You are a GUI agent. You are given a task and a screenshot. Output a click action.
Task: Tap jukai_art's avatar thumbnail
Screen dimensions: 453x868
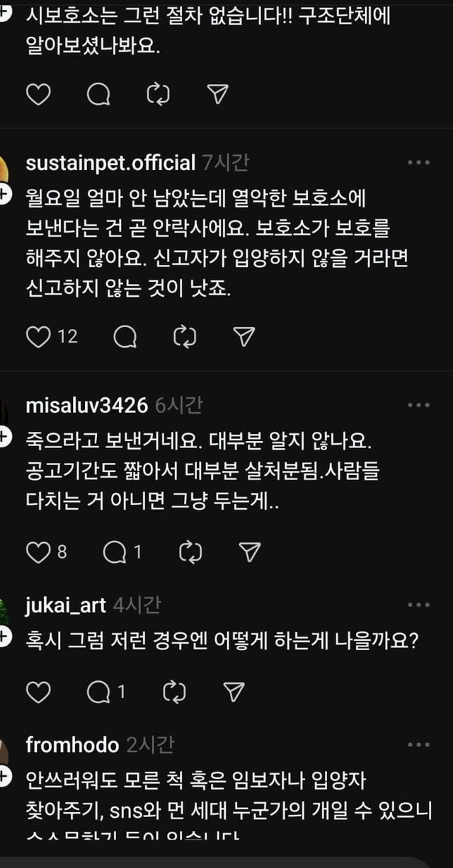pos(4,610)
